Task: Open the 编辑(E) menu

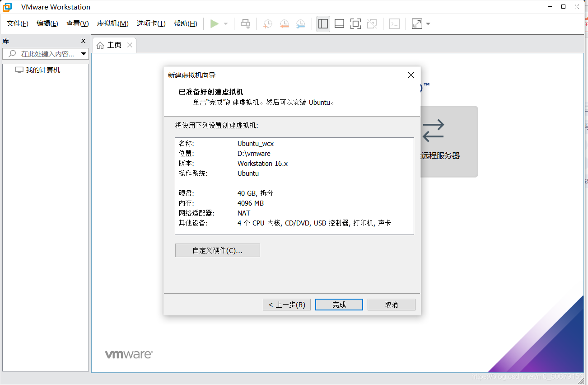Action: point(47,23)
